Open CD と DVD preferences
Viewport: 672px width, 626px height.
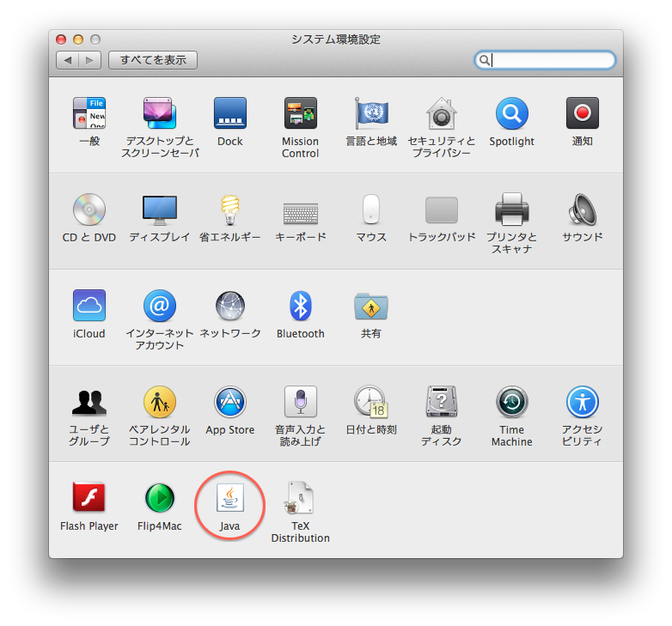(89, 210)
